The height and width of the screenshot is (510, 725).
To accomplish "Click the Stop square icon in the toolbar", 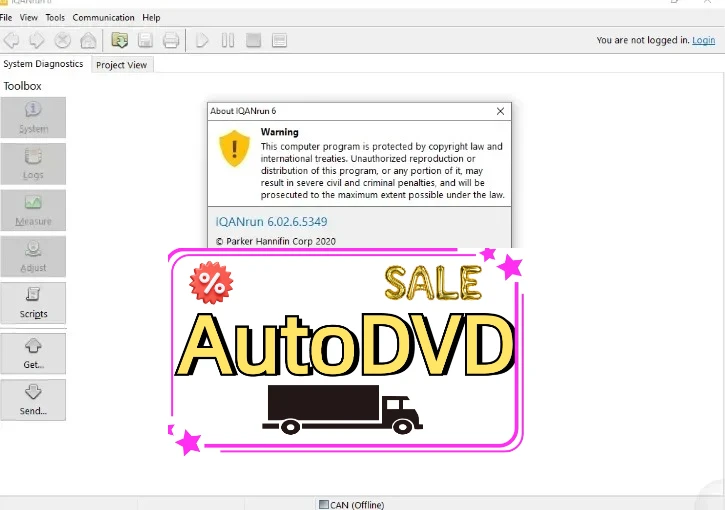I will [253, 40].
